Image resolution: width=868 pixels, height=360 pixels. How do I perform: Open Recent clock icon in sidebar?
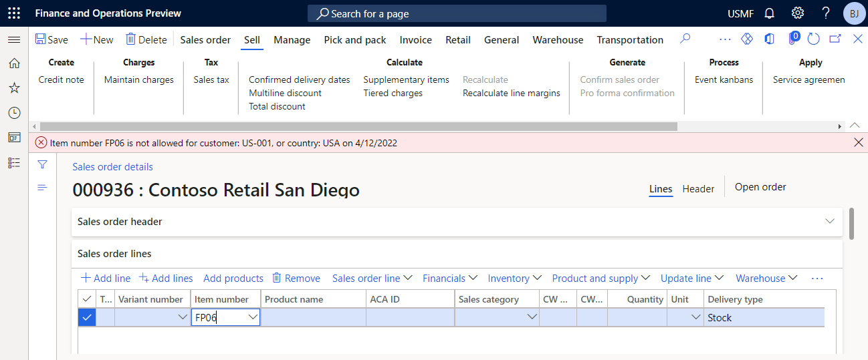[14, 113]
